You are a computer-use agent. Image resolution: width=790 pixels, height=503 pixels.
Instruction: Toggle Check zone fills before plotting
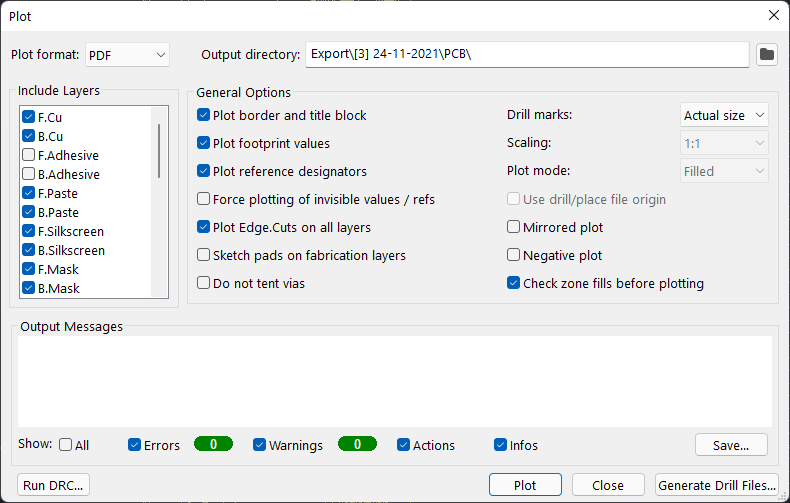pos(513,283)
